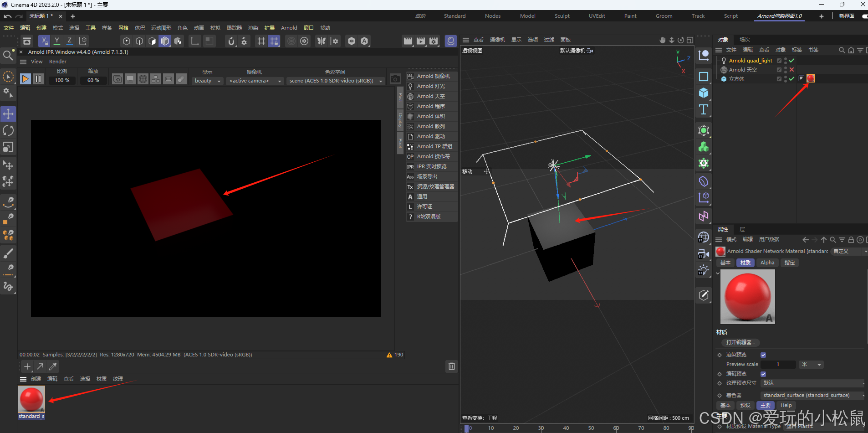Open Attributes panel hamburger menu

coord(719,240)
